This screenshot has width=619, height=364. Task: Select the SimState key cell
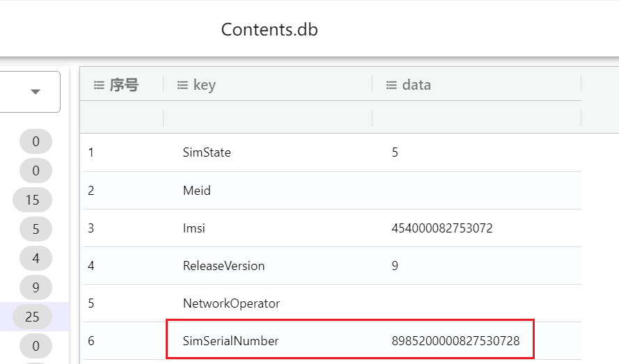pyautogui.click(x=207, y=152)
